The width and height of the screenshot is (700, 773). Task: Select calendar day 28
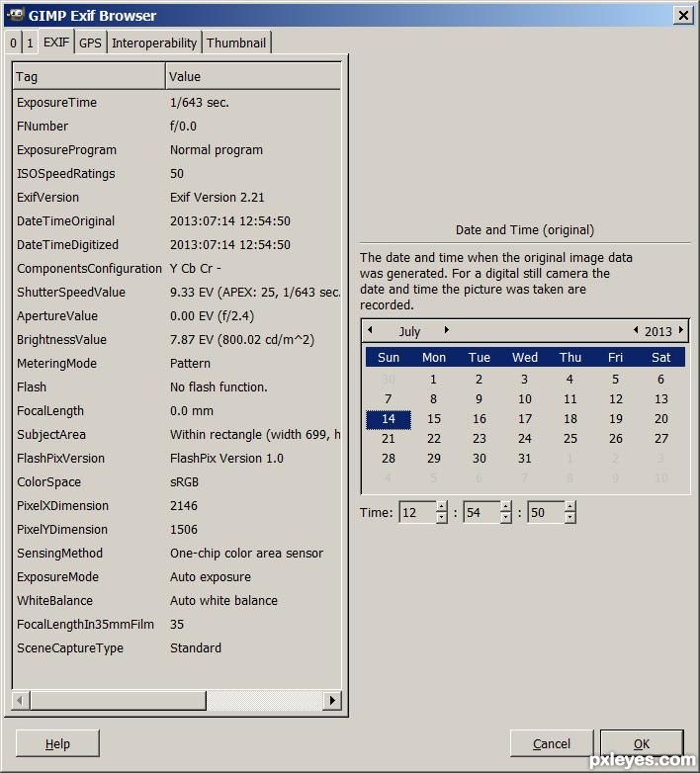click(388, 459)
